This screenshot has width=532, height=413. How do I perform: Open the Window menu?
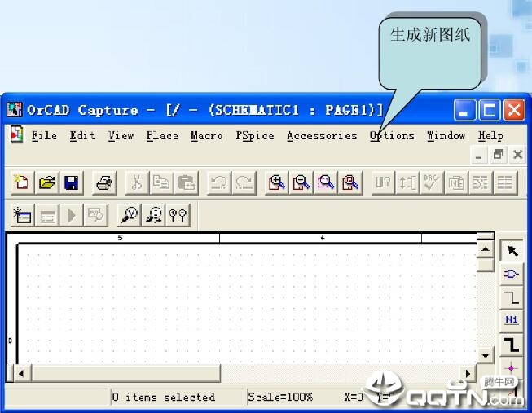pyautogui.click(x=446, y=136)
